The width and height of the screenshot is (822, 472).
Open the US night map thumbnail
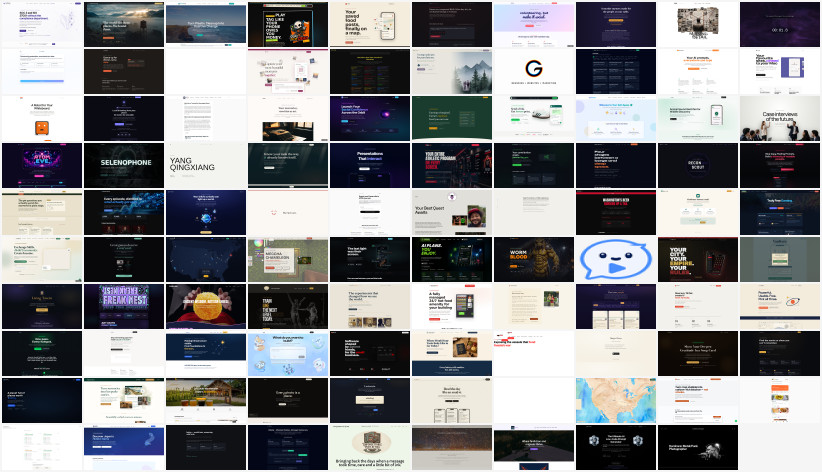tap(206, 260)
